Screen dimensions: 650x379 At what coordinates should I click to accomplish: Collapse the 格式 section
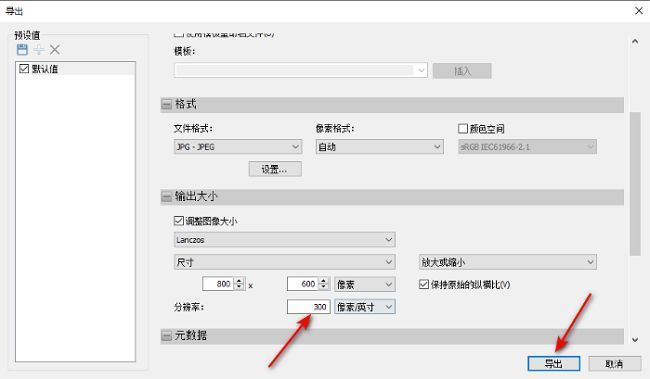(x=167, y=104)
